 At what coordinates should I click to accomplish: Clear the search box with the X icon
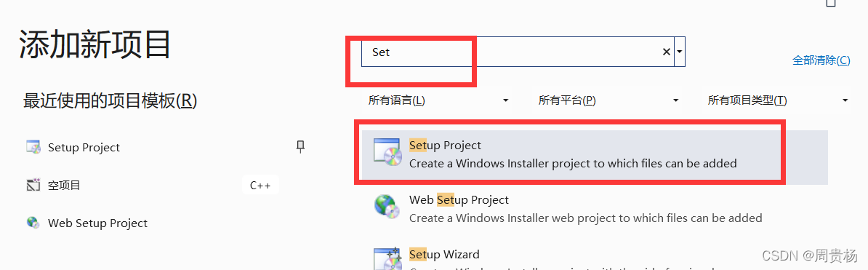667,52
